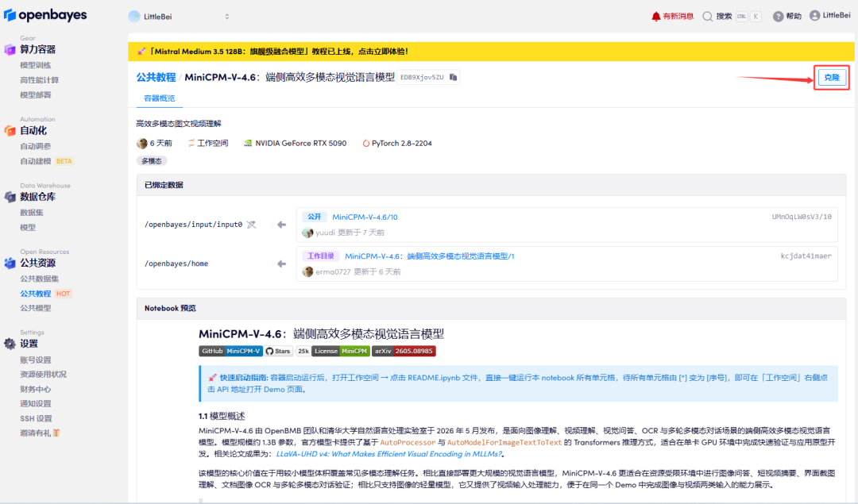Click the 工作空间 icon label
The height and width of the screenshot is (504, 858).
pyautogui.click(x=208, y=143)
